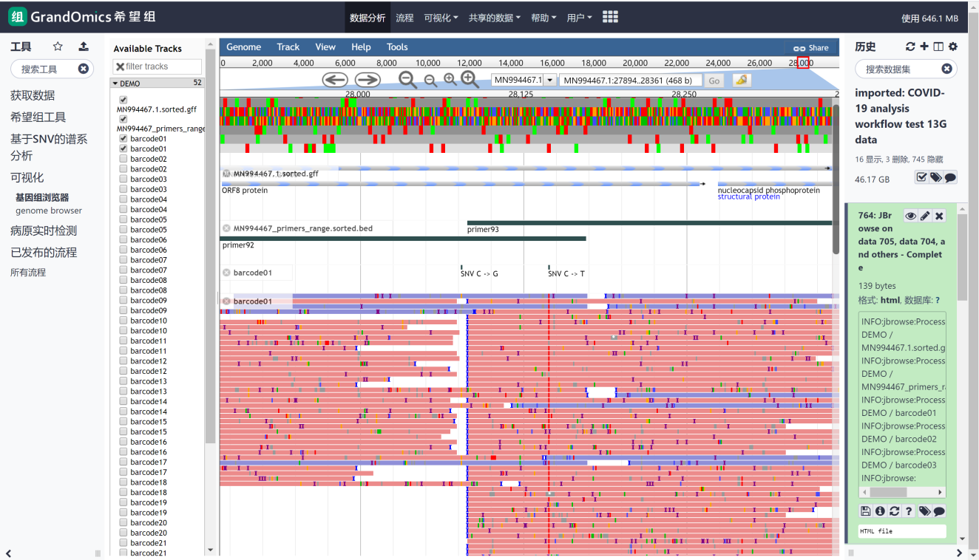Clear the tool search field
The image size is (979, 560).
pos(84,69)
